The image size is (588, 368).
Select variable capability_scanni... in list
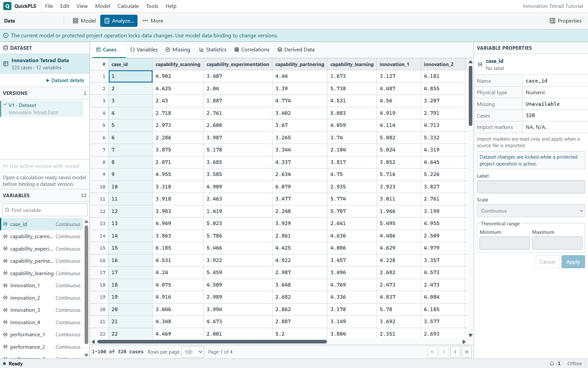(x=42, y=236)
